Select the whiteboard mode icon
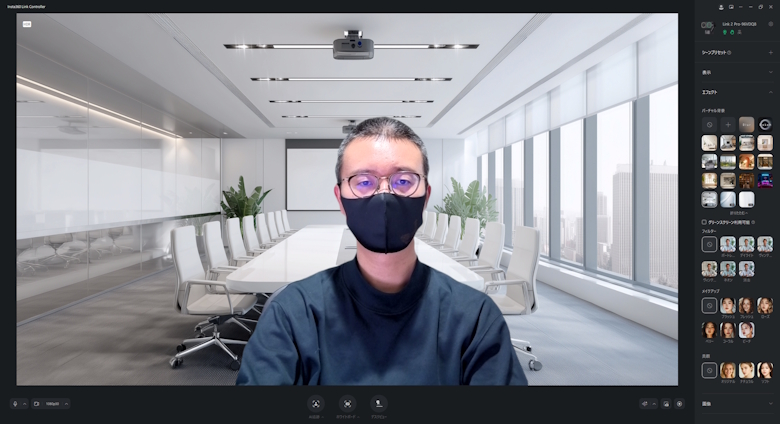 (x=347, y=403)
